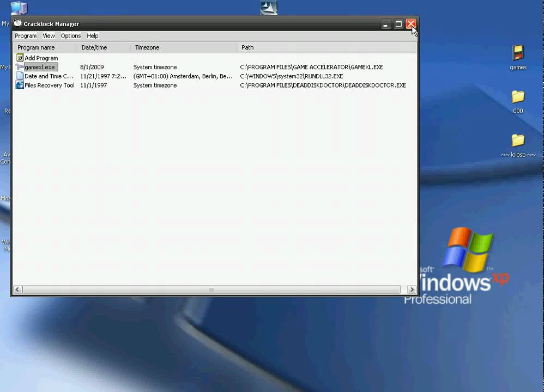Sort by Date/time column header
This screenshot has width=544, height=392.
[104, 47]
